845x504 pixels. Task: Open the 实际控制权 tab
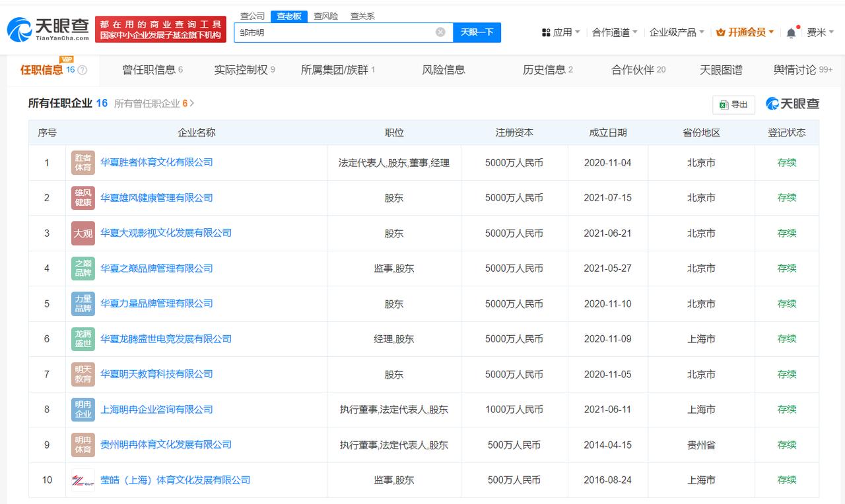[244, 70]
